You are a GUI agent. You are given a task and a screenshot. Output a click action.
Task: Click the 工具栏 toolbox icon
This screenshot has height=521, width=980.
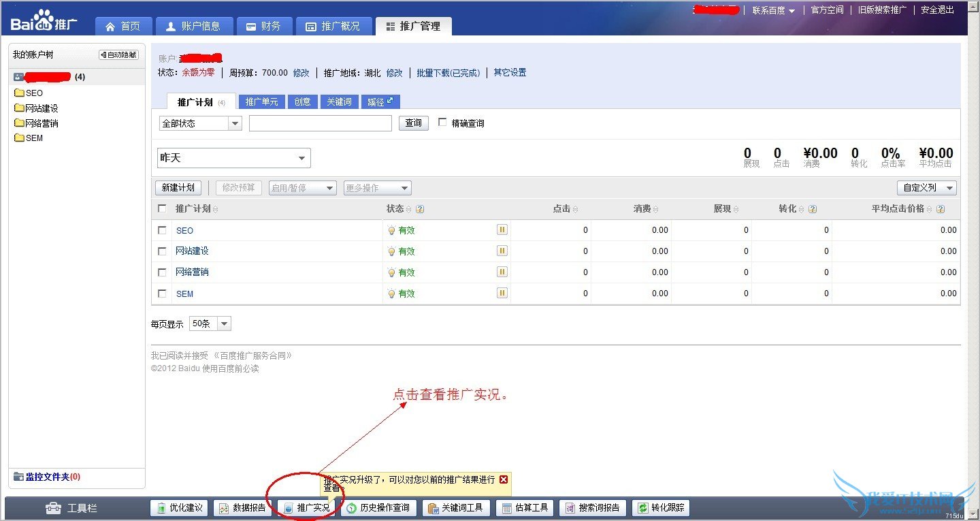tap(52, 508)
